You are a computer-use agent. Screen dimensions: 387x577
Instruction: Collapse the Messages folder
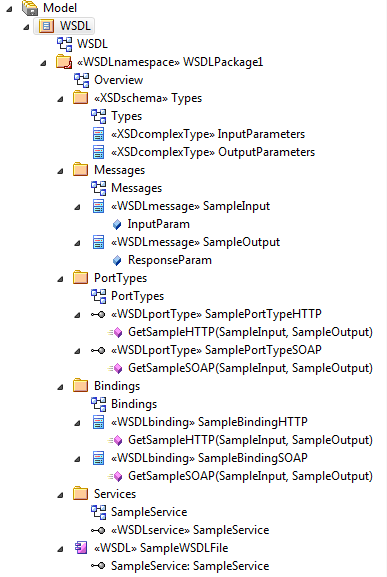(x=60, y=171)
